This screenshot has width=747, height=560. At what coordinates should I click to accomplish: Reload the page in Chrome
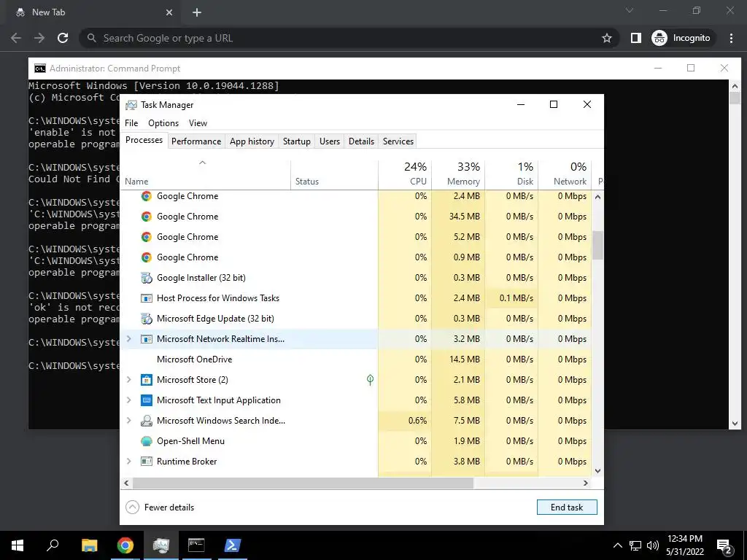coord(63,38)
